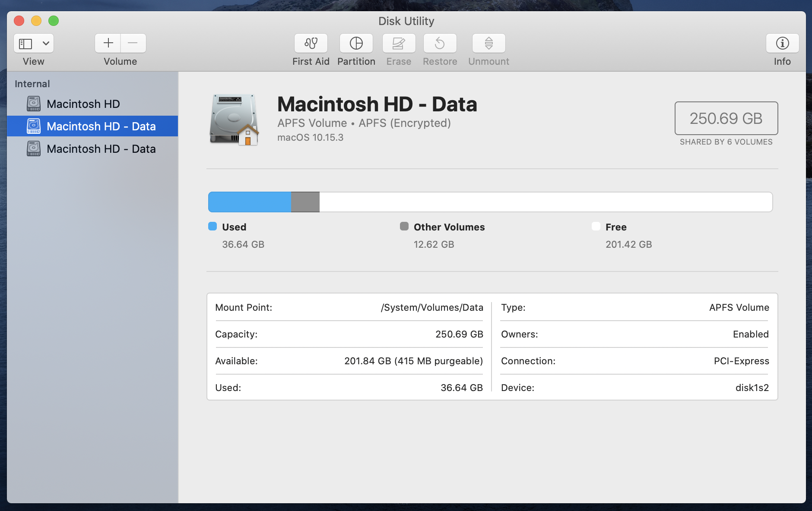Click the blue used segment of the storage bar
Viewport: 812px width, 511px height.
tap(250, 202)
